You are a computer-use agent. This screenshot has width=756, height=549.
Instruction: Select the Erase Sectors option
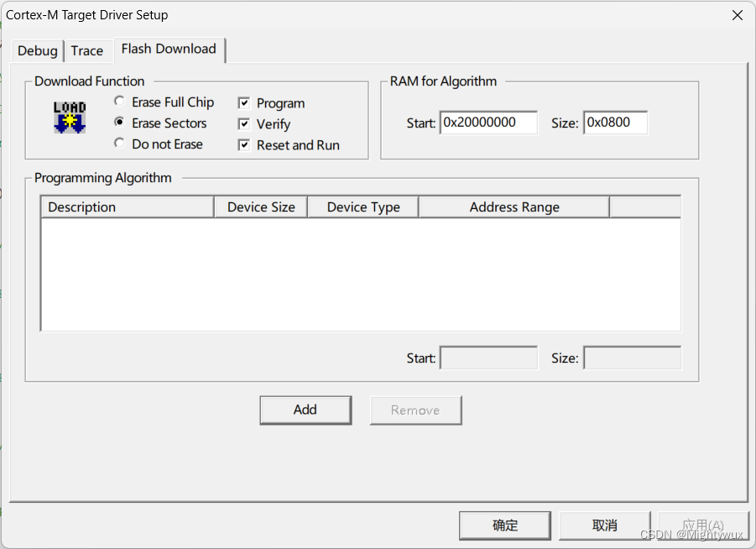119,123
